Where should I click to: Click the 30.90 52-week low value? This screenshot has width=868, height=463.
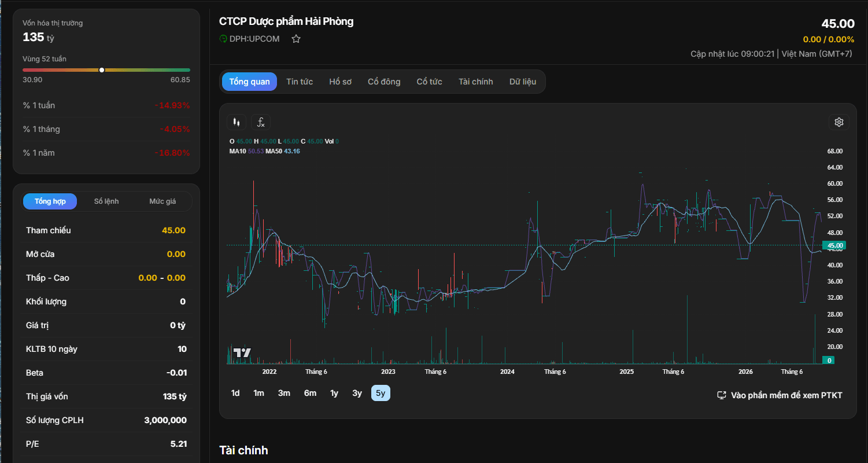click(32, 80)
